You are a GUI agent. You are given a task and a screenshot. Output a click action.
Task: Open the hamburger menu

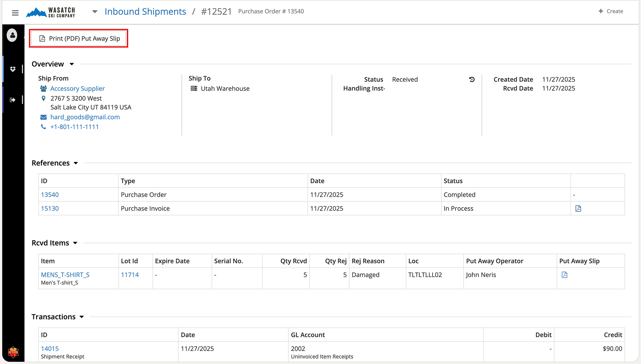coord(15,12)
